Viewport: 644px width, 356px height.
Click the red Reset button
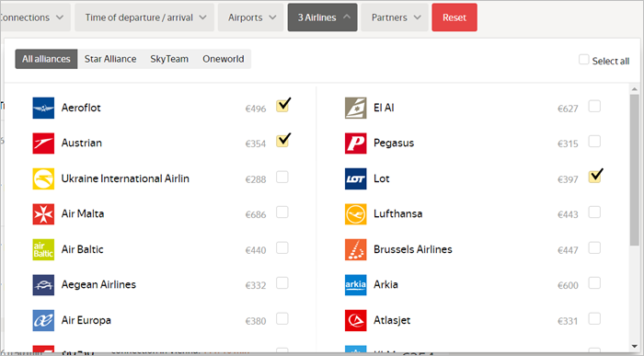[x=454, y=17]
